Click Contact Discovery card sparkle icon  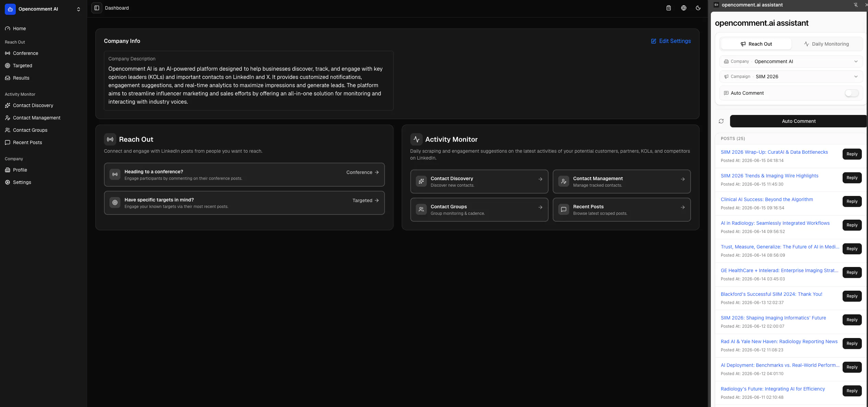coord(421,181)
